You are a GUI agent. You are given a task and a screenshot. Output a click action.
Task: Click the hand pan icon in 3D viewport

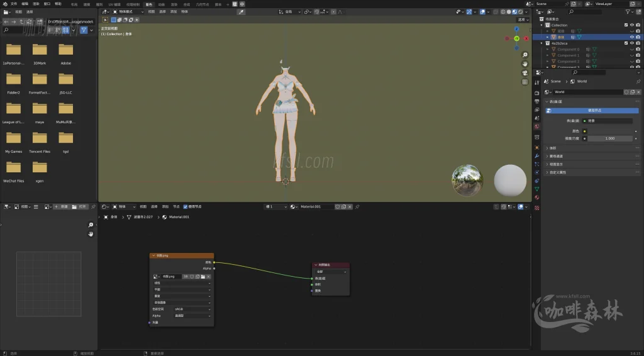(x=525, y=64)
